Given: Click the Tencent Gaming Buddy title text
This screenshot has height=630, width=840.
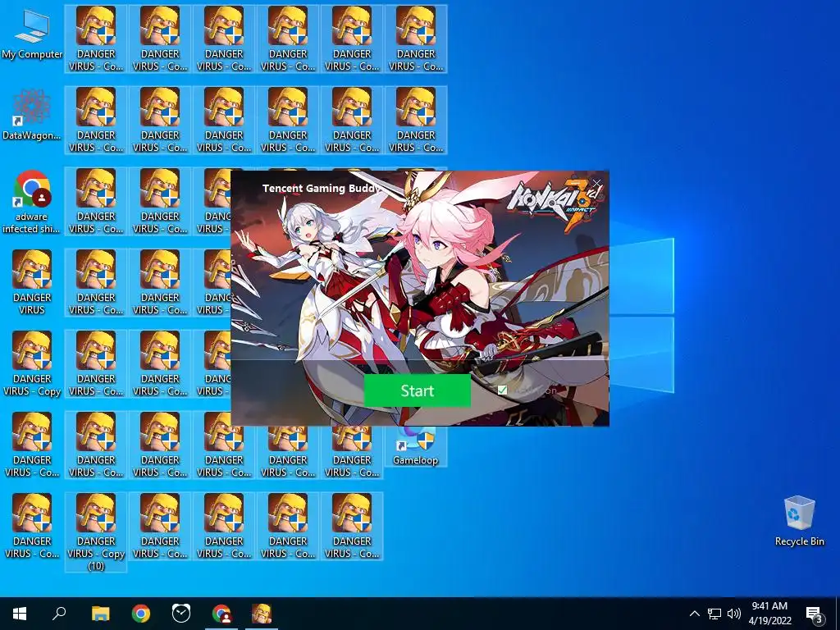Looking at the screenshot, I should click(321, 188).
